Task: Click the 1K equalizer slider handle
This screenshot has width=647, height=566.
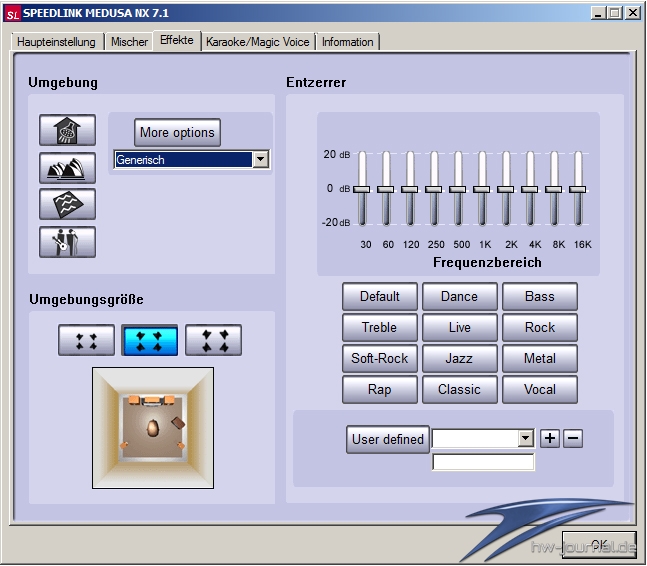Action: 482,189
